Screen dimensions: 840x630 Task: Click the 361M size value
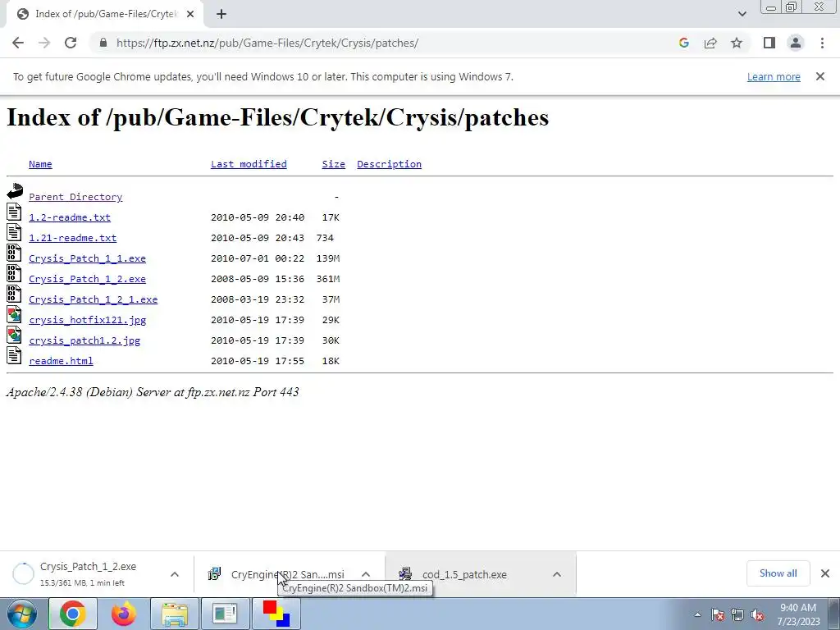[x=328, y=279]
